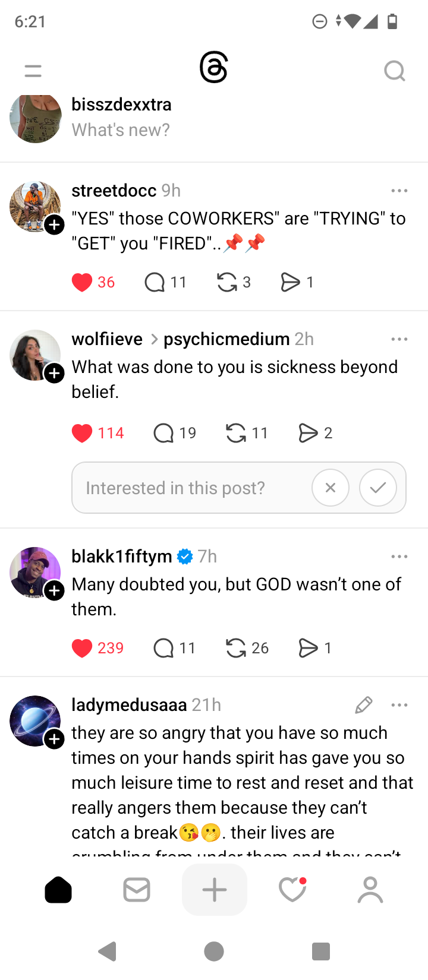Open three-dot menu on wolfiieve's post
Image resolution: width=428 pixels, height=980 pixels.
(399, 339)
